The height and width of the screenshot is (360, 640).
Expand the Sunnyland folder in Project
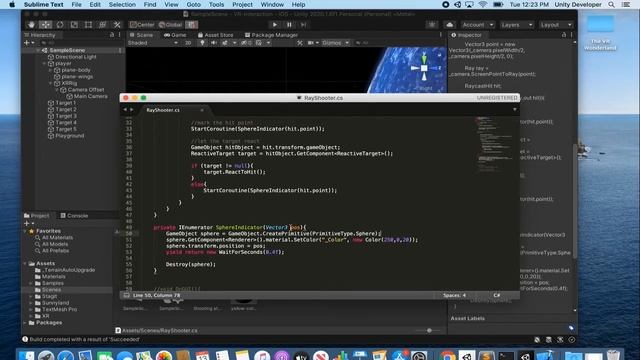click(31, 303)
